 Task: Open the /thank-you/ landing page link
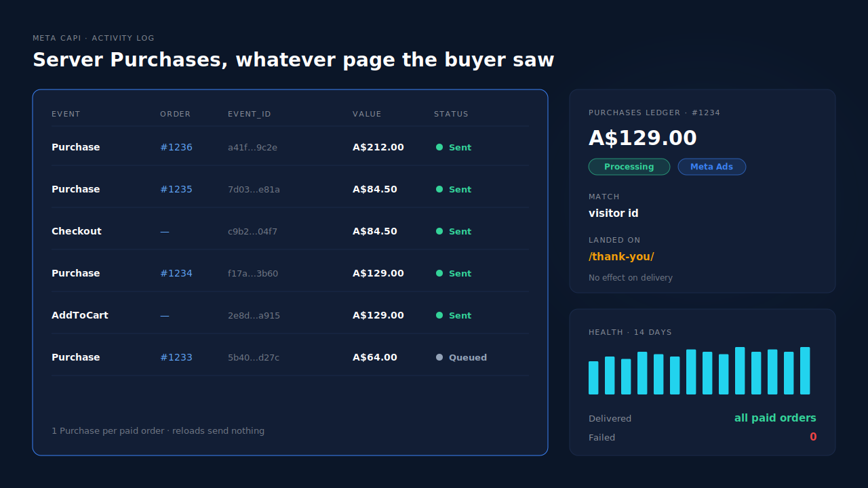(621, 257)
